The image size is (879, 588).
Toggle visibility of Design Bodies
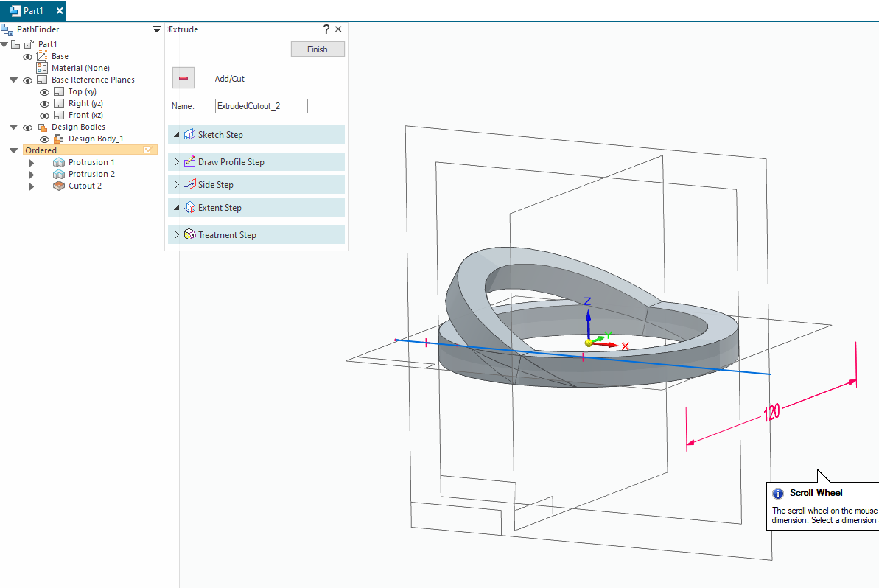click(x=27, y=127)
